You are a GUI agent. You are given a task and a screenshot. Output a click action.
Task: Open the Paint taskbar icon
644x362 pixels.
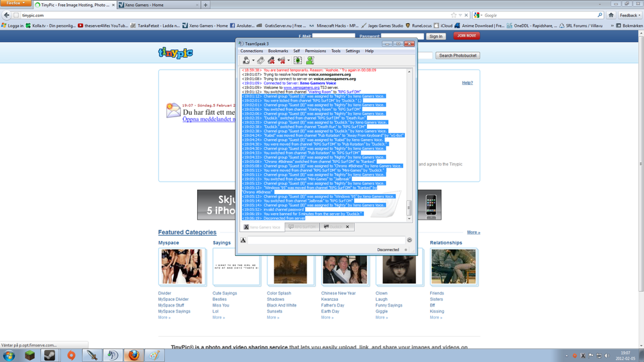pyautogui.click(x=154, y=356)
